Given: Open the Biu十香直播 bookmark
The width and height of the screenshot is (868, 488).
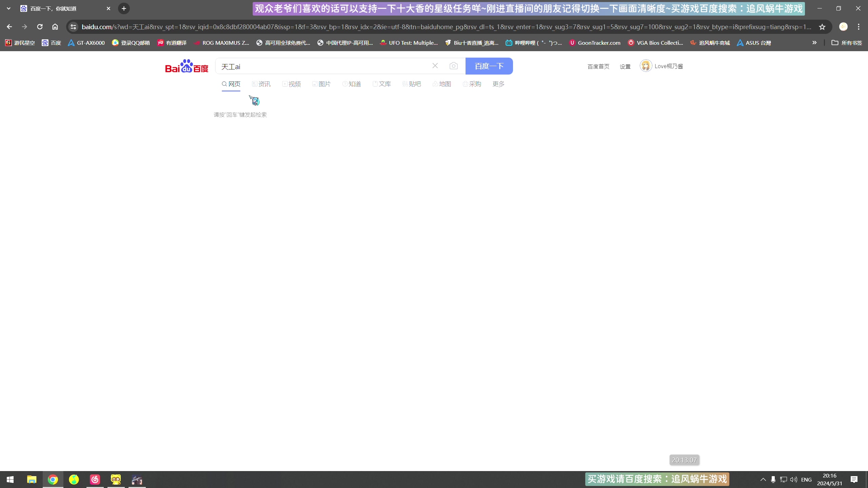Looking at the screenshot, I should [x=472, y=43].
